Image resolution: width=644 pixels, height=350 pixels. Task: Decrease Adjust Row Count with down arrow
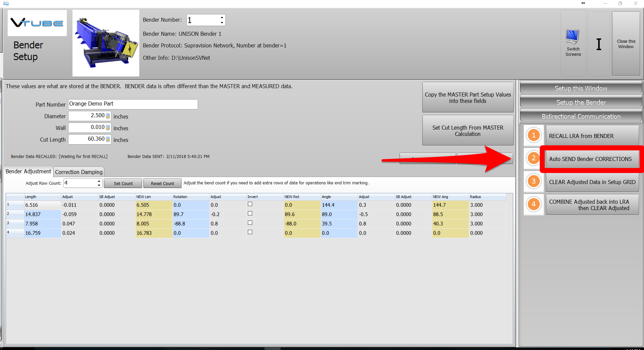click(99, 185)
